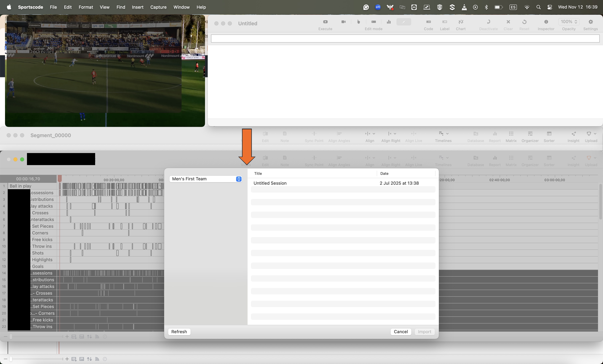Open the Find menu

pos(121,7)
